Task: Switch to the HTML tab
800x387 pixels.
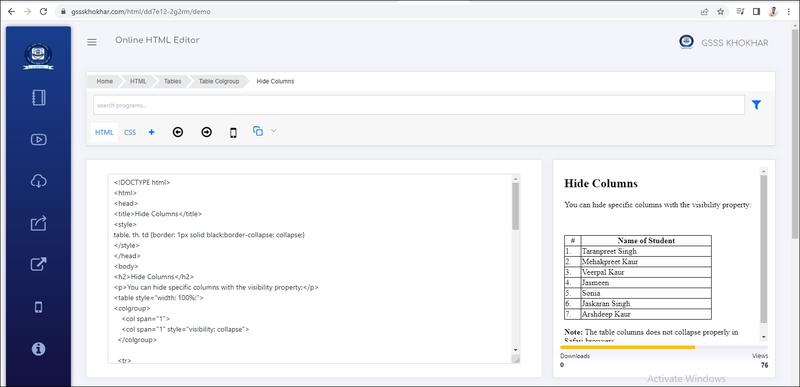Action: click(x=104, y=132)
